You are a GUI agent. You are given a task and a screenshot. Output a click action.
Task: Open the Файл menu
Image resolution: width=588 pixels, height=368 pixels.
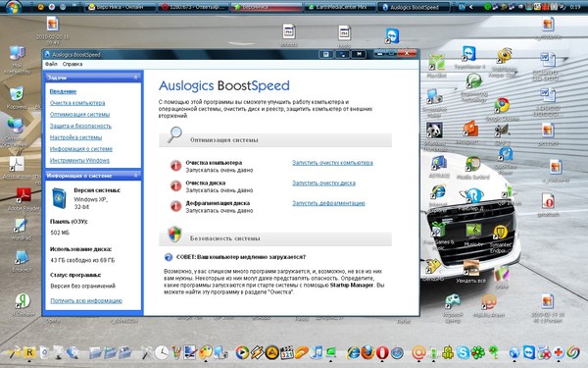pyautogui.click(x=51, y=64)
